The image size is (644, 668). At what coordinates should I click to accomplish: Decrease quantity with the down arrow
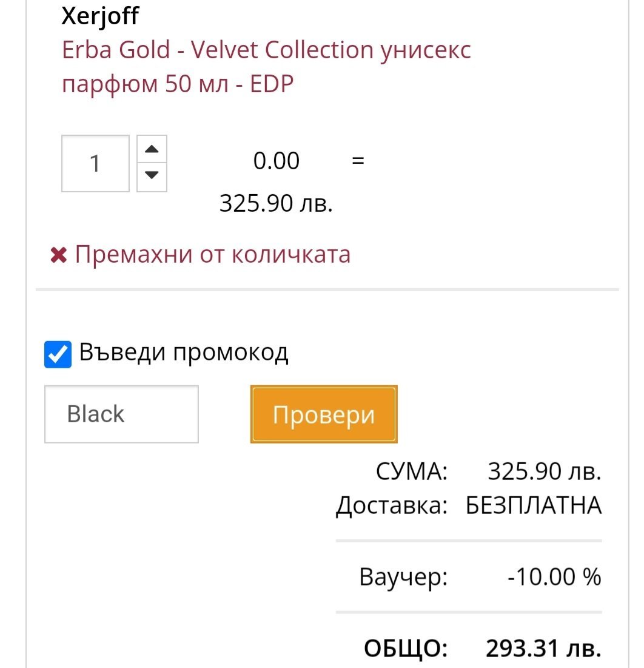tap(152, 176)
